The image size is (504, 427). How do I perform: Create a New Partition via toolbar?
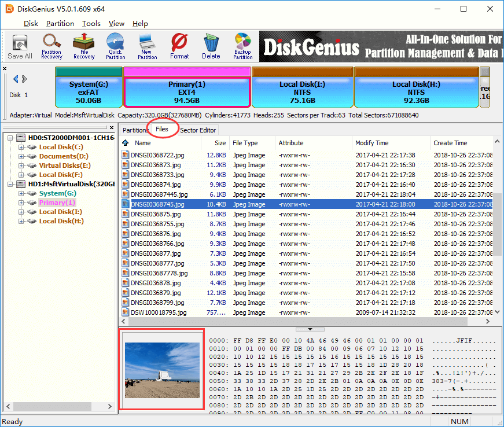(147, 46)
